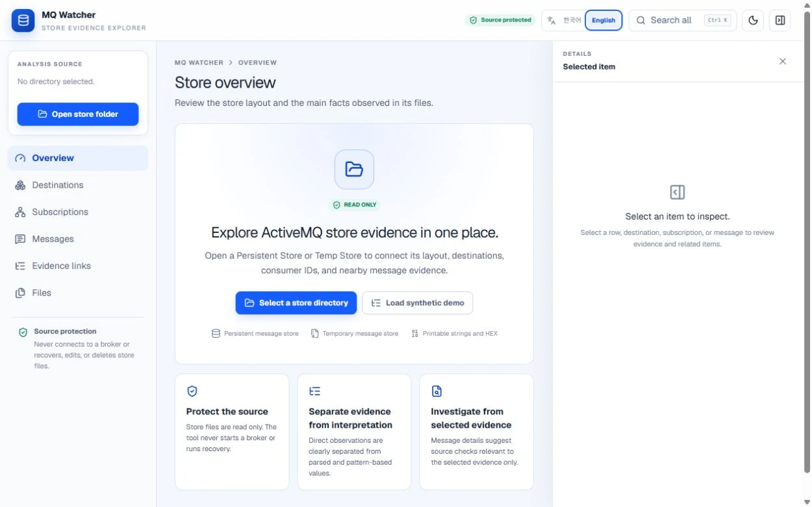Switch language to 한국어

pyautogui.click(x=572, y=20)
